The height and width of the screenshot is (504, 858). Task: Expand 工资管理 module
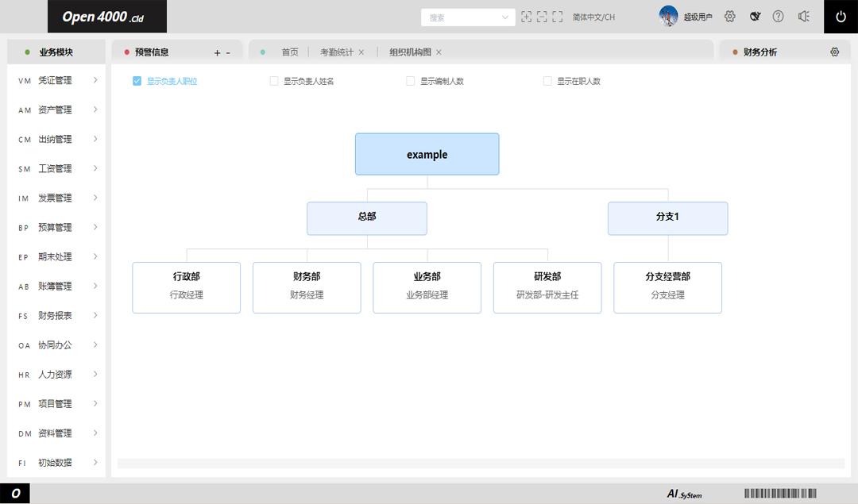(57, 168)
